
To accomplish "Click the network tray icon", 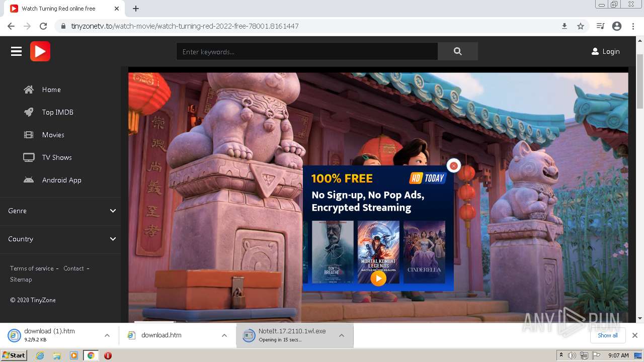I will [584, 355].
